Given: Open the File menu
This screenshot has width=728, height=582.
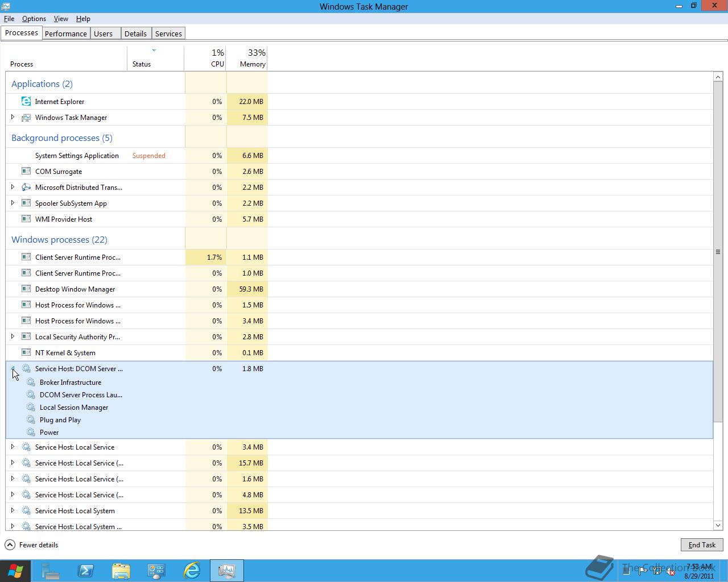Looking at the screenshot, I should click(x=9, y=19).
